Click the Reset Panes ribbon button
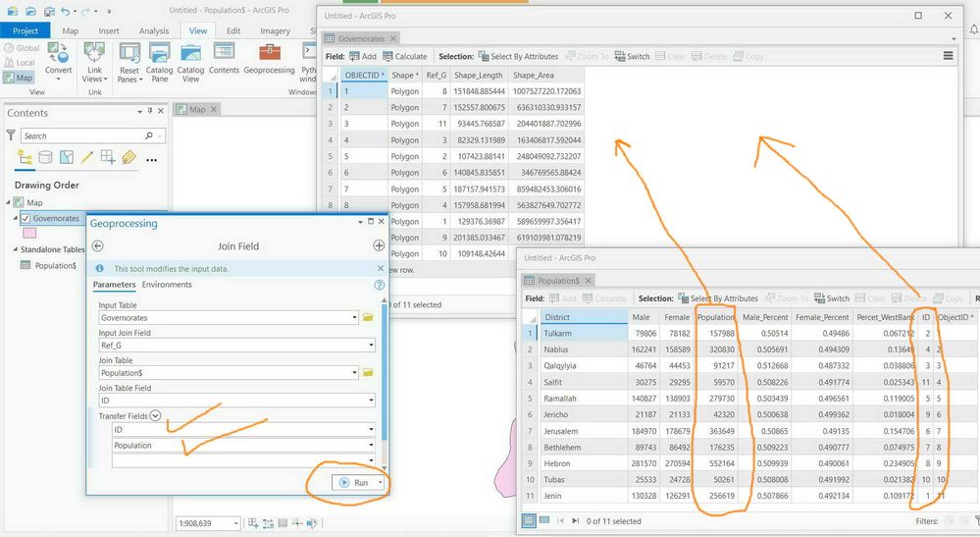980x537 pixels. [130, 62]
